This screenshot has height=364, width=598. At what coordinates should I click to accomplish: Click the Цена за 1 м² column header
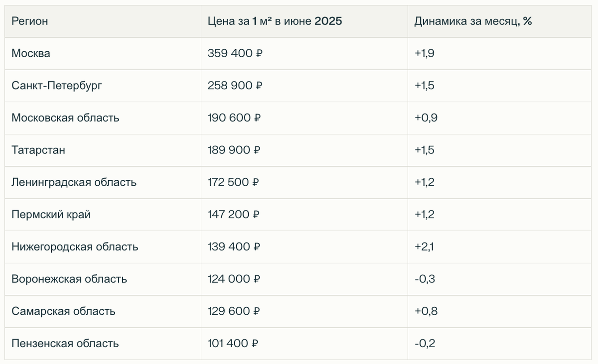[275, 21]
